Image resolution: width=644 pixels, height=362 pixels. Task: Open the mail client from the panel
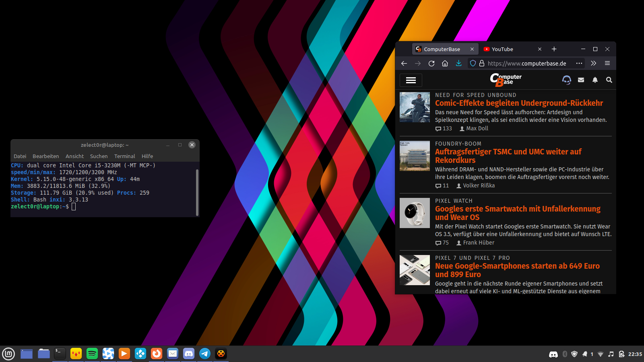point(173,354)
